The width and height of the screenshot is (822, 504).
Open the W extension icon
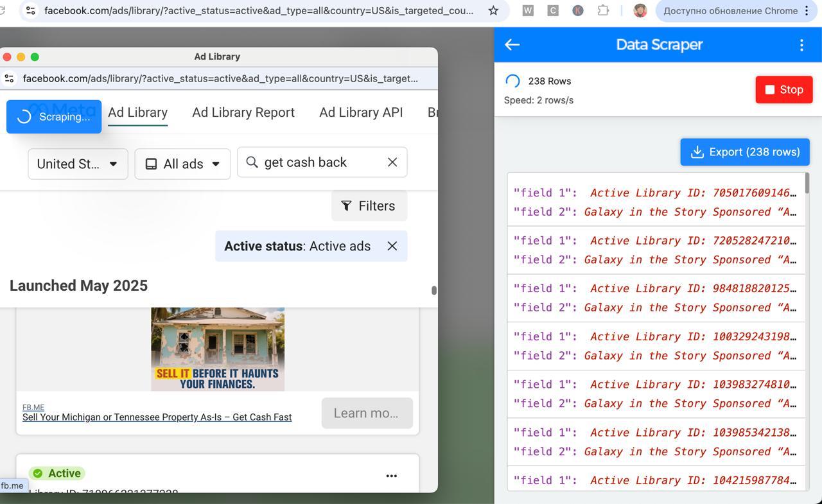click(x=528, y=11)
